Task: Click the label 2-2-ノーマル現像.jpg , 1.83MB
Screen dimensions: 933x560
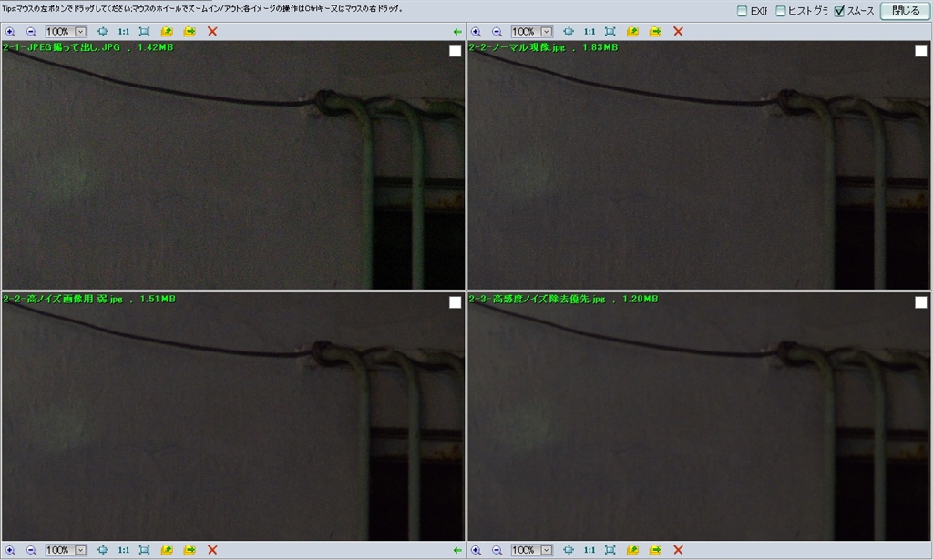Action: point(543,47)
